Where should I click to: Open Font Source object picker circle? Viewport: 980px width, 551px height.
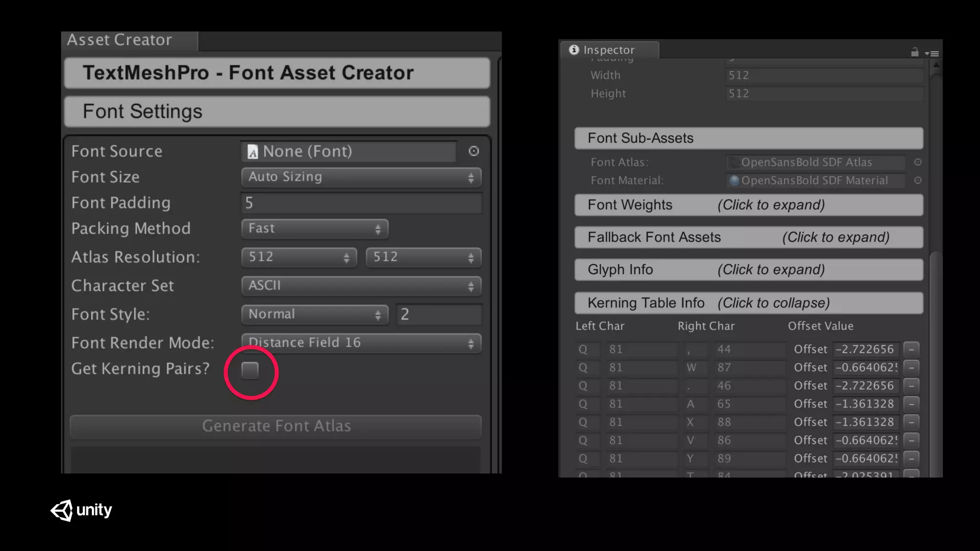click(474, 151)
